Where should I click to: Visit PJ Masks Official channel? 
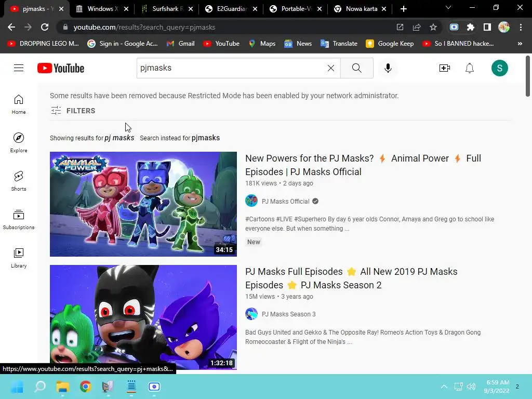(285, 201)
